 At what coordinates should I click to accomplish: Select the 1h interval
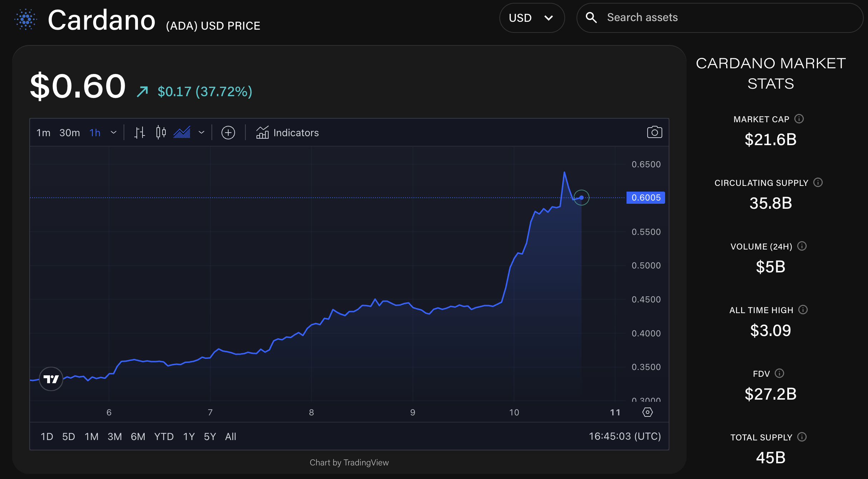tap(95, 133)
